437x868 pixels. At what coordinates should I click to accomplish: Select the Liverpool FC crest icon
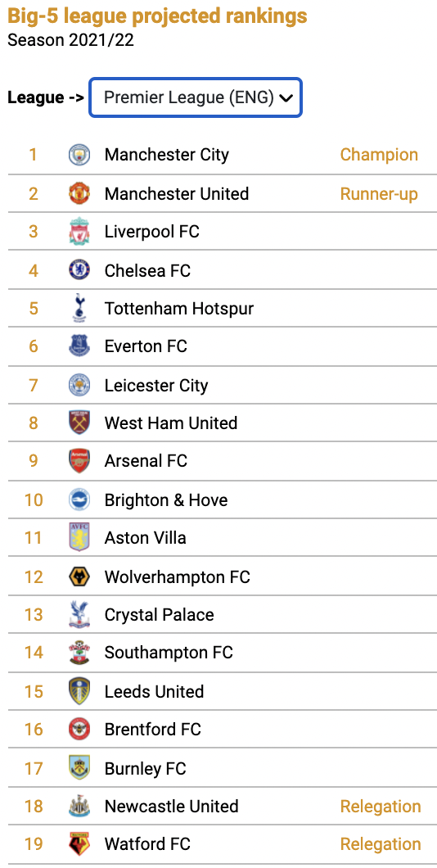79,232
